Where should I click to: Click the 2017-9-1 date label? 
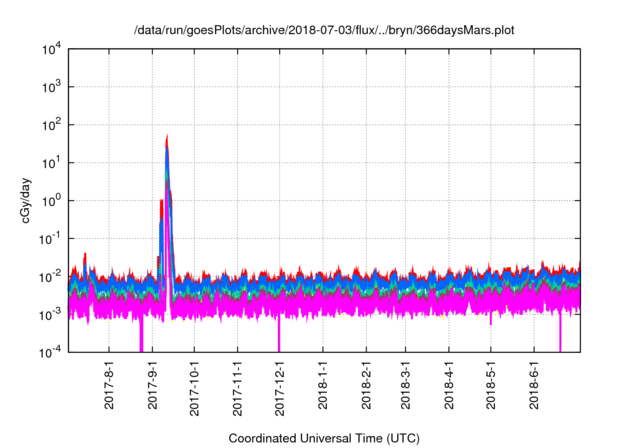(153, 385)
